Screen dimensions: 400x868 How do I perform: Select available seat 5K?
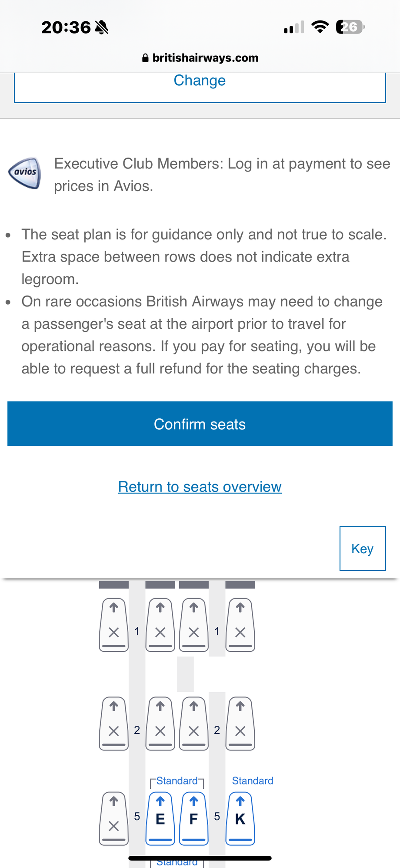coord(240,818)
